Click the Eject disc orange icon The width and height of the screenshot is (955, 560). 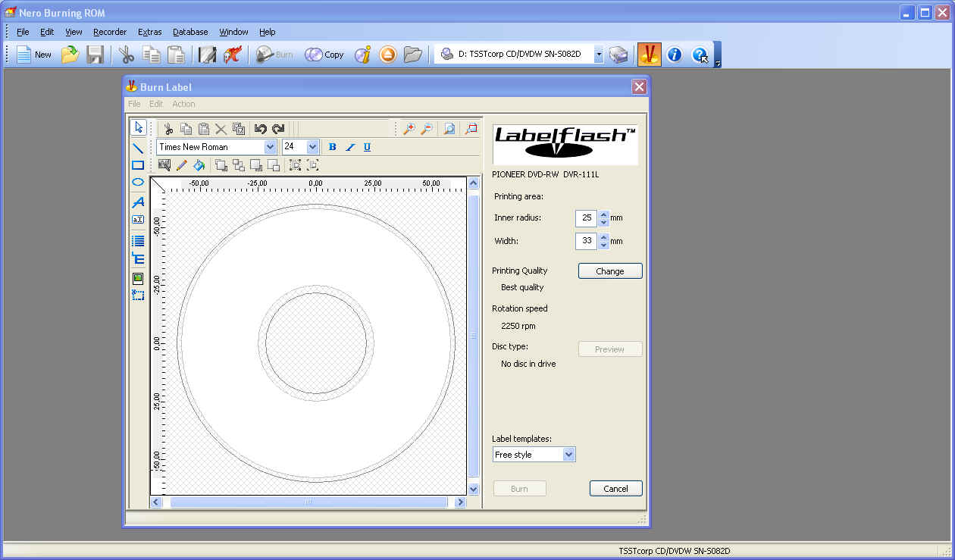tap(388, 54)
